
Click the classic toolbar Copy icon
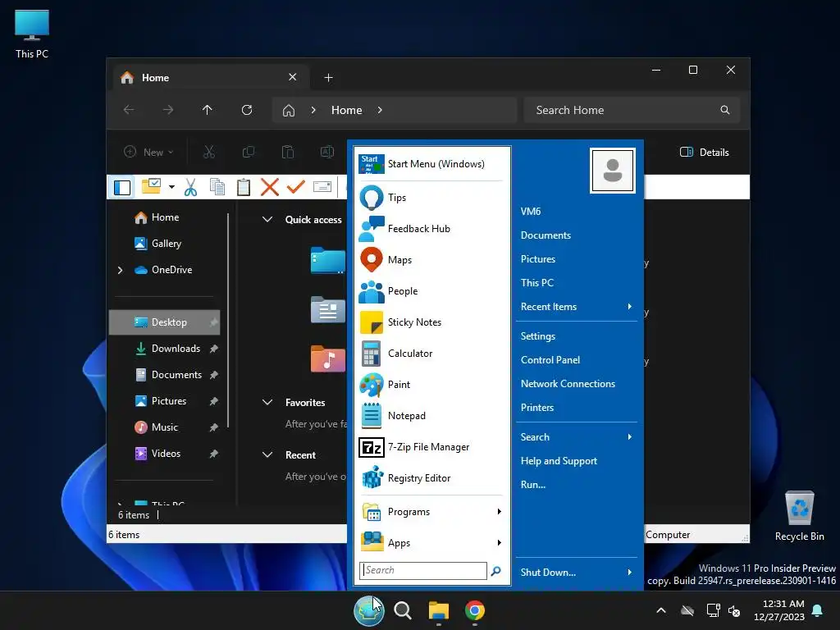217,187
